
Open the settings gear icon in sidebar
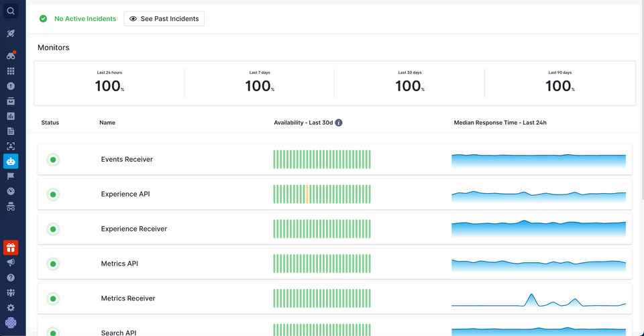(11, 308)
